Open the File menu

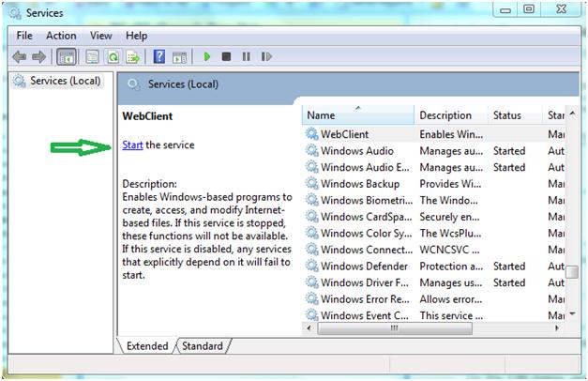click(x=24, y=36)
